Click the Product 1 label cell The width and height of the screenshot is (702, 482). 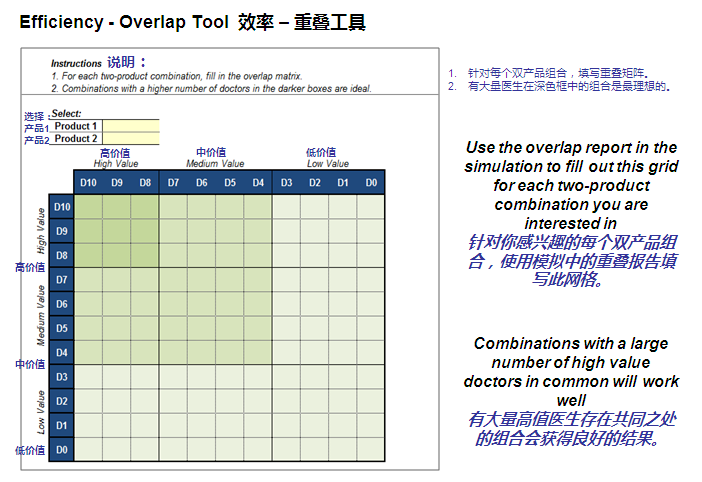click(x=76, y=126)
